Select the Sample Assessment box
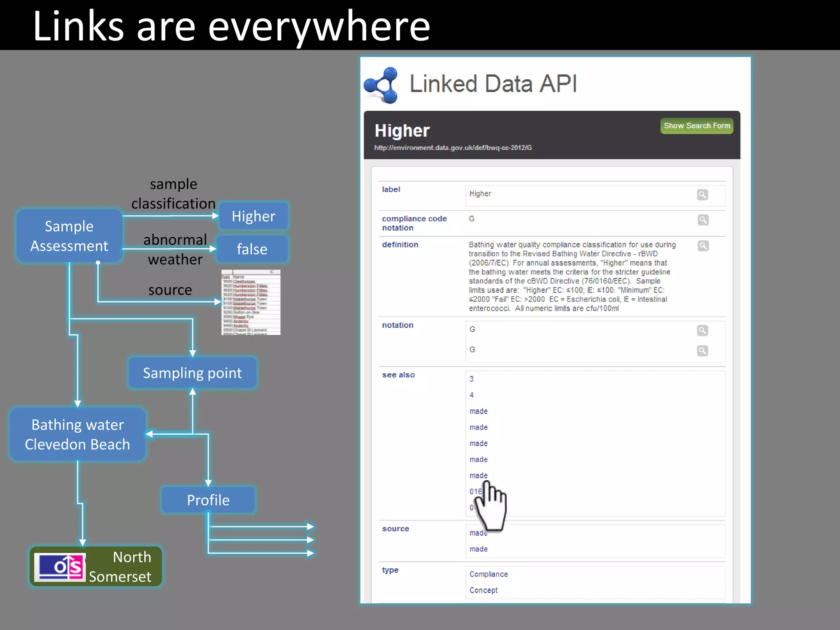Image resolution: width=840 pixels, height=630 pixels. (69, 236)
